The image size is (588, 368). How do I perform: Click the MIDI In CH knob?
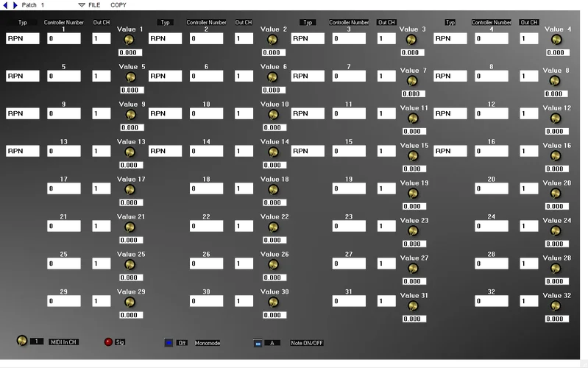tap(22, 340)
